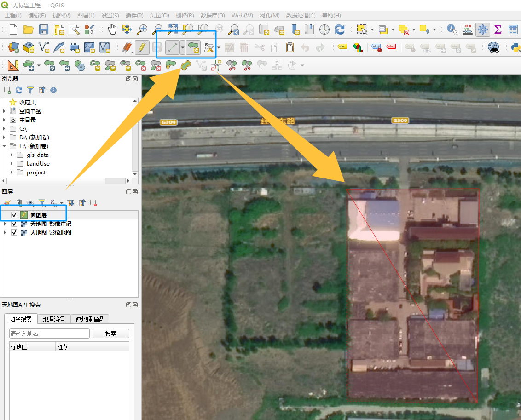
Task: Open the Processing Toolbox gear icon
Action: (482, 29)
